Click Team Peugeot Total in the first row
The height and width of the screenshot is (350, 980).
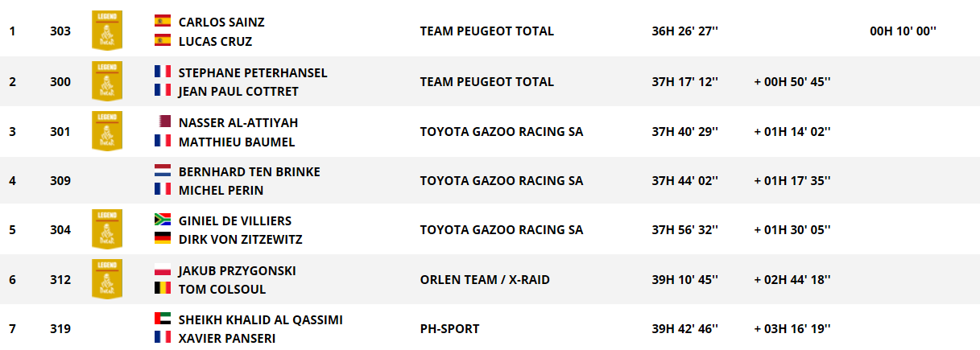point(486,31)
